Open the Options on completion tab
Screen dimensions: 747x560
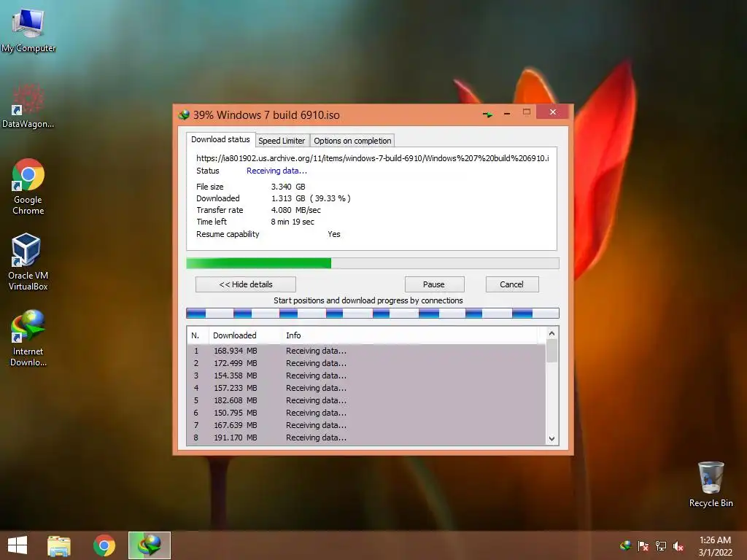(352, 141)
